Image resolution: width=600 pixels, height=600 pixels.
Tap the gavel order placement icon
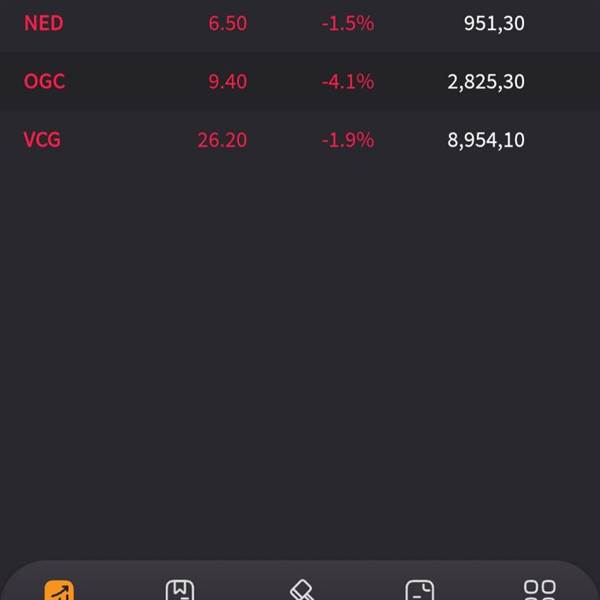coord(302,590)
